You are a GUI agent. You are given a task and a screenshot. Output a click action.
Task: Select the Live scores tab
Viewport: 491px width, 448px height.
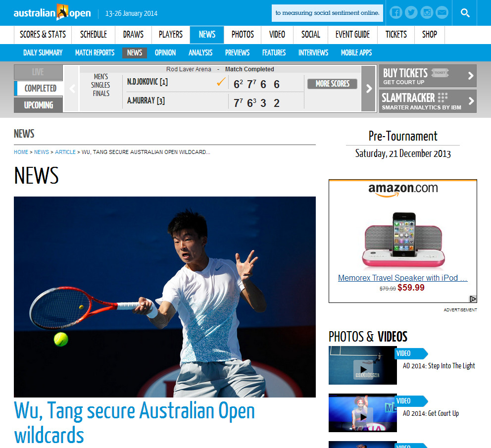38,72
